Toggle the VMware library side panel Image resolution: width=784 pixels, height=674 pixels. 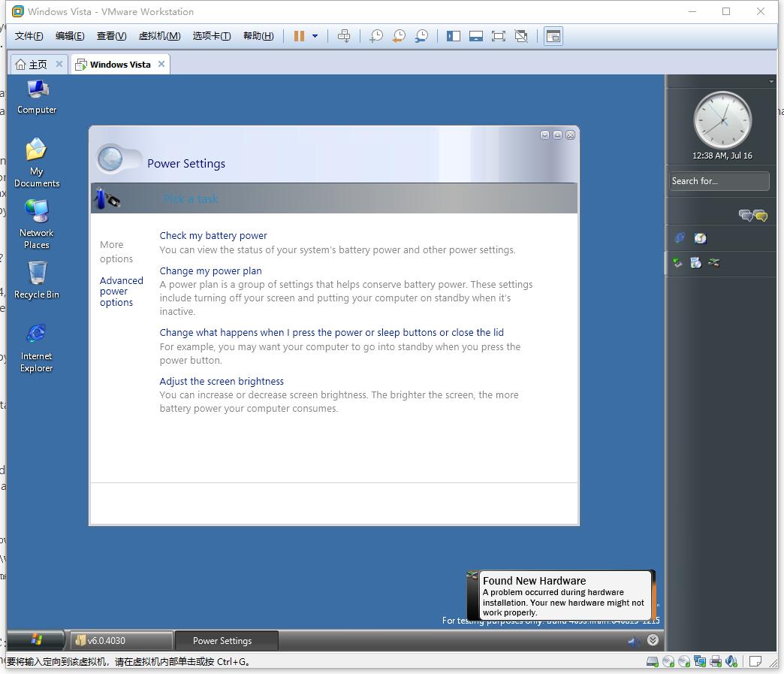click(x=454, y=36)
